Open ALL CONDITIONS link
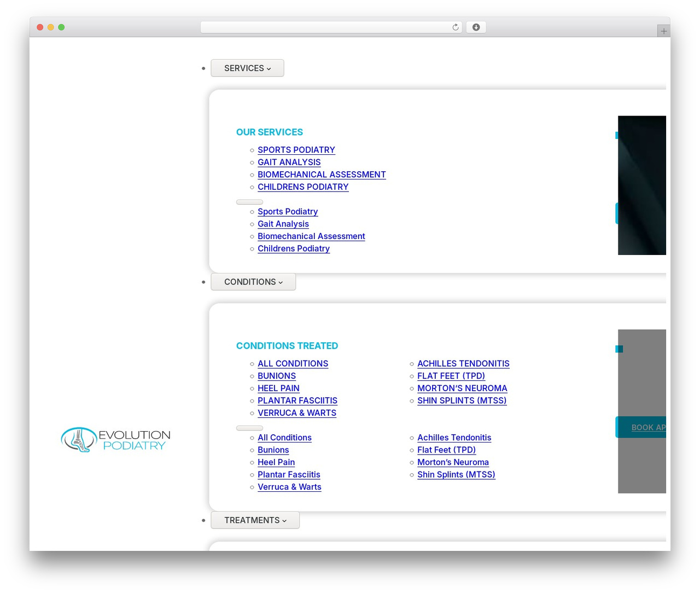Image resolution: width=700 pixels, height=593 pixels. click(x=293, y=364)
